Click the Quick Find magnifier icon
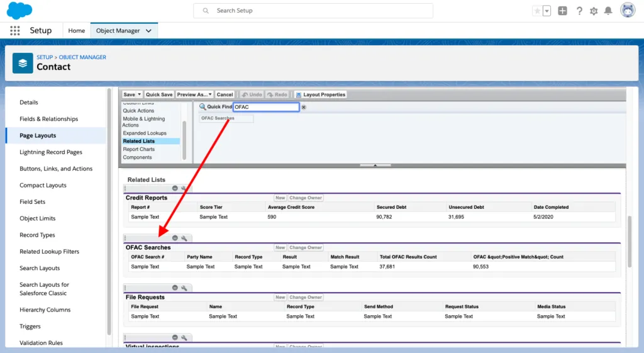644x353 pixels. click(203, 107)
